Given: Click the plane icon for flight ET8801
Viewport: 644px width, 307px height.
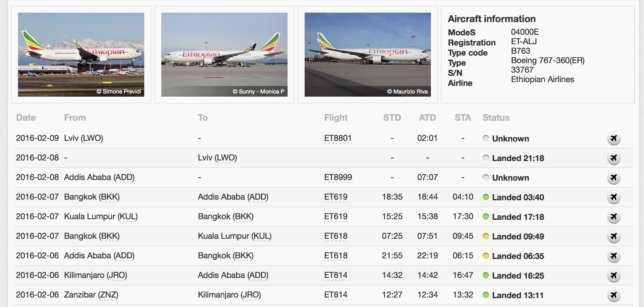Looking at the screenshot, I should [x=613, y=138].
